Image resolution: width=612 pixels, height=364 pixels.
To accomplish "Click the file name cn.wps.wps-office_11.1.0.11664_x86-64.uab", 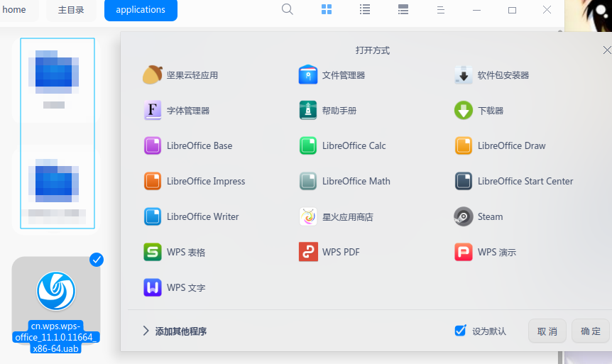I will pyautogui.click(x=56, y=337).
